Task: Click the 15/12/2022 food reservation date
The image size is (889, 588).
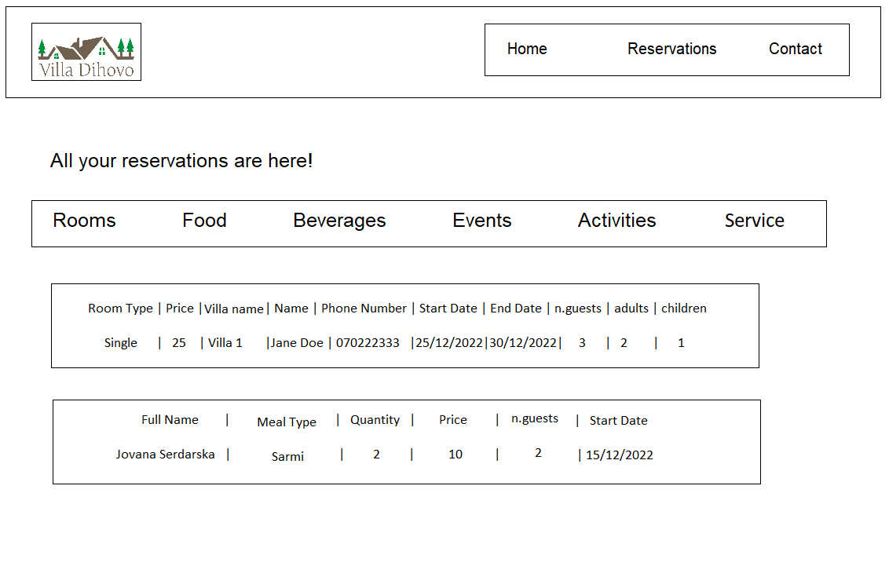Action: pos(620,455)
